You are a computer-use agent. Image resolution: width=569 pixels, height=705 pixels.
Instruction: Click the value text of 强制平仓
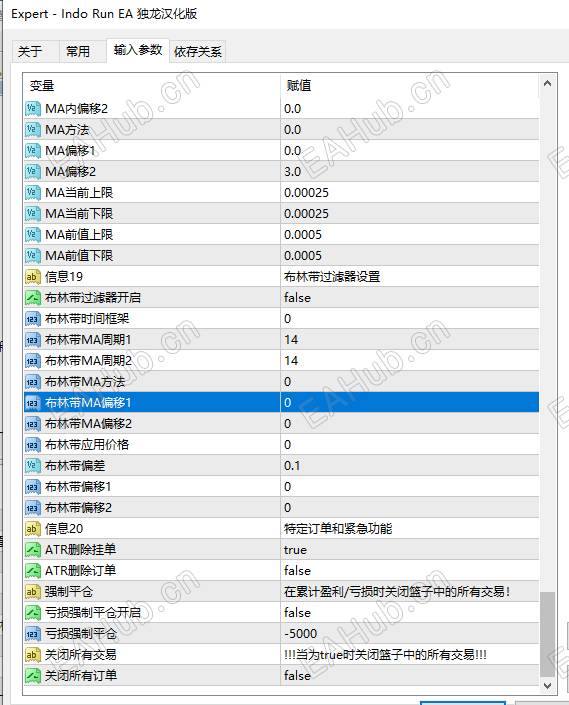(397, 591)
